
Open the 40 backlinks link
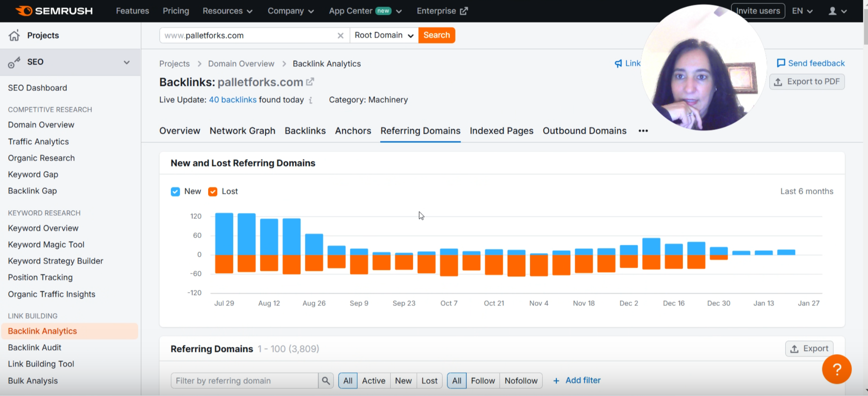pyautogui.click(x=233, y=100)
